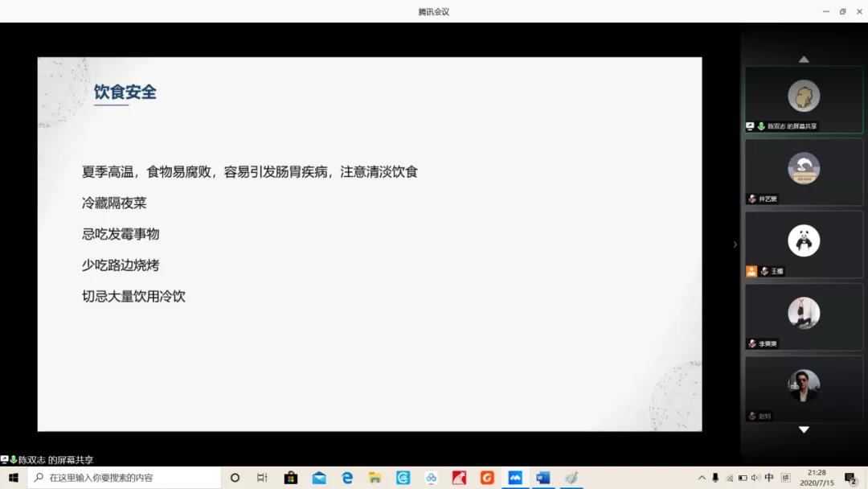Image resolution: width=868 pixels, height=489 pixels.
Task: Click the muted microphone icon beside 李爽爽
Action: (x=752, y=343)
